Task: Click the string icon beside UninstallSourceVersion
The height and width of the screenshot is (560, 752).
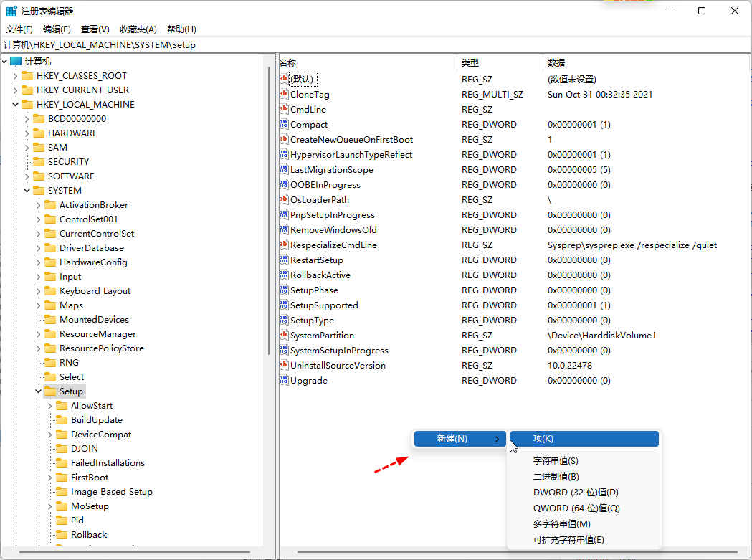Action: 284,365
